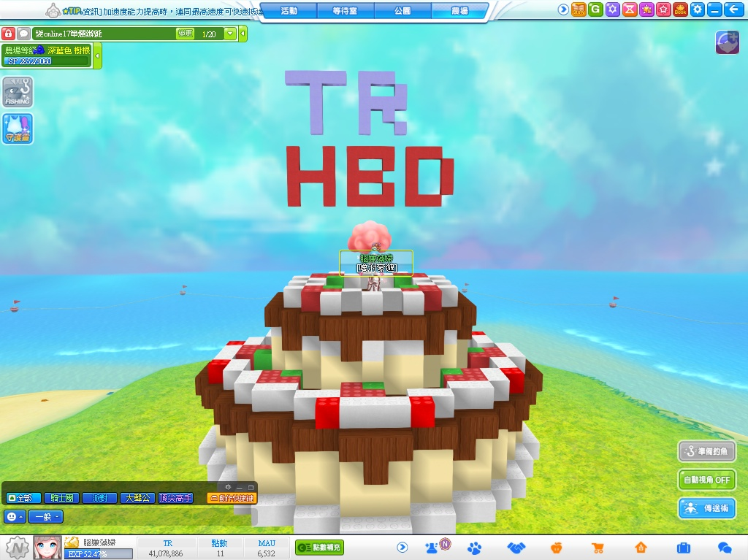Click the house home icon
The width and height of the screenshot is (748, 560).
641,547
